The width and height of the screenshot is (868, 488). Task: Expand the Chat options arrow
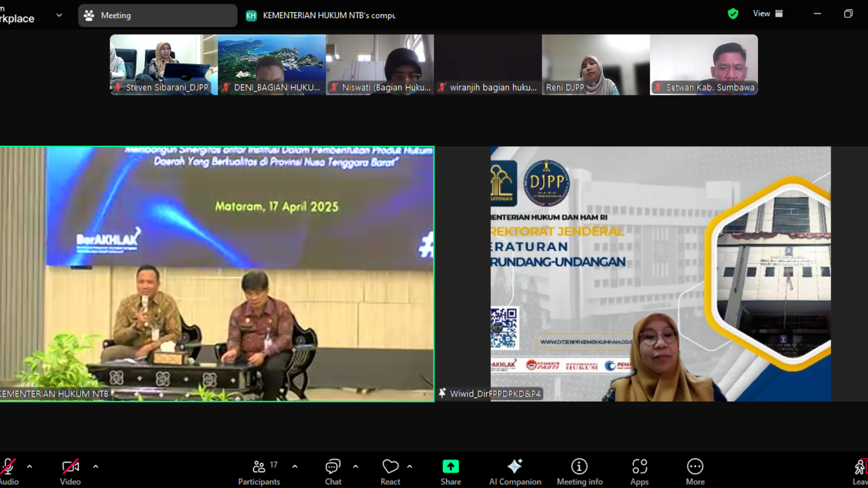[355, 466]
